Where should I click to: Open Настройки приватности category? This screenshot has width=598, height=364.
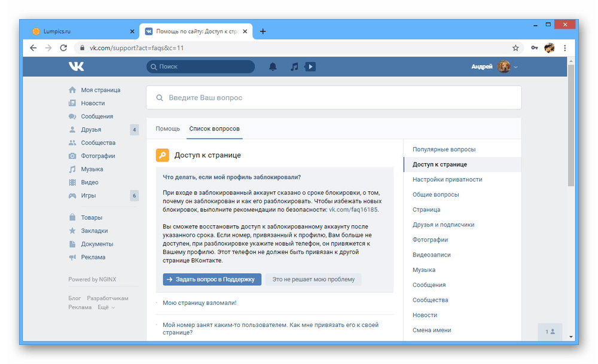point(447,179)
